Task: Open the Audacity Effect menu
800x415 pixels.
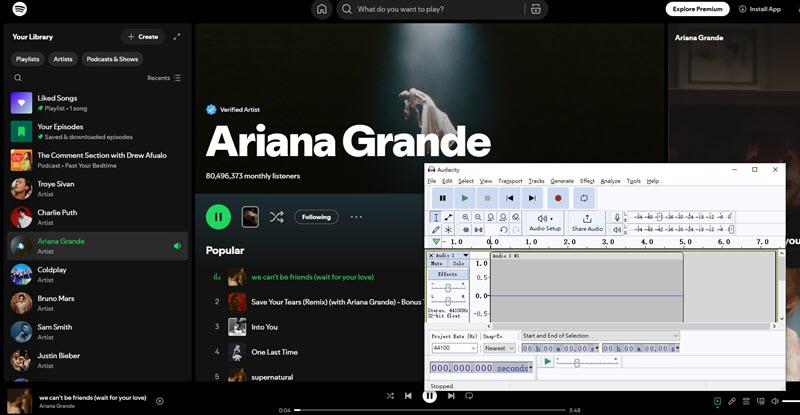Action: [587, 181]
